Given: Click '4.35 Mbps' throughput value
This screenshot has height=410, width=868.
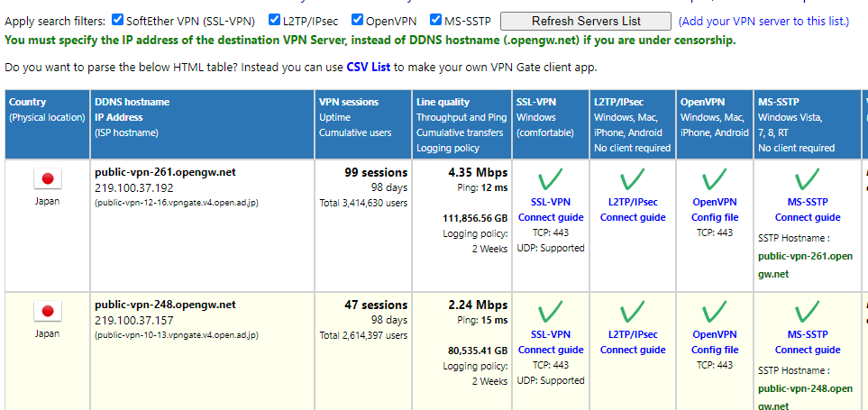Looking at the screenshot, I should [x=478, y=172].
